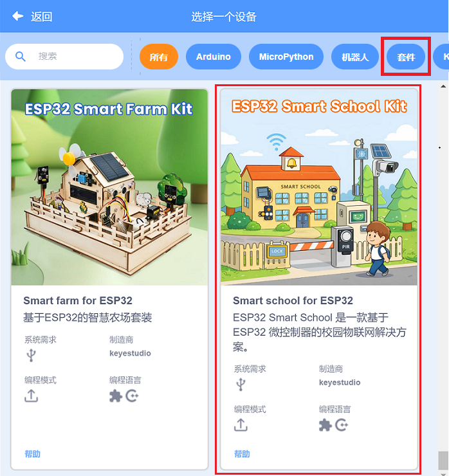Viewport: 449px width, 476px height.
Task: Click Smart school card C++ language icon
Action: tap(342, 425)
